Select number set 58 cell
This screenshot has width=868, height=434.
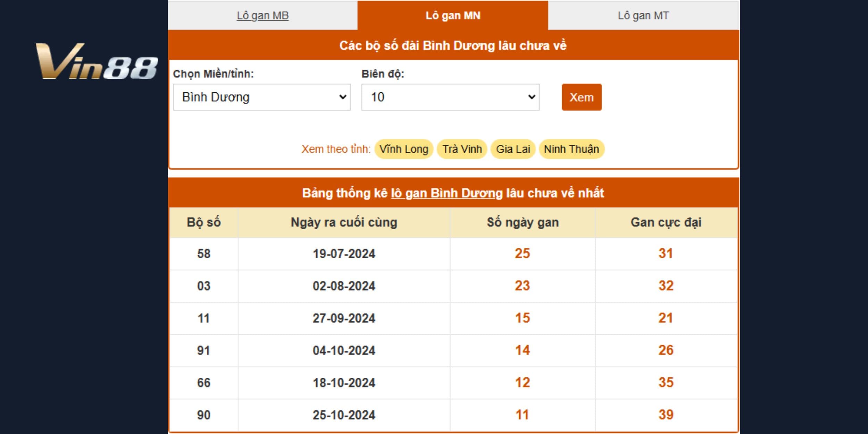click(x=204, y=254)
